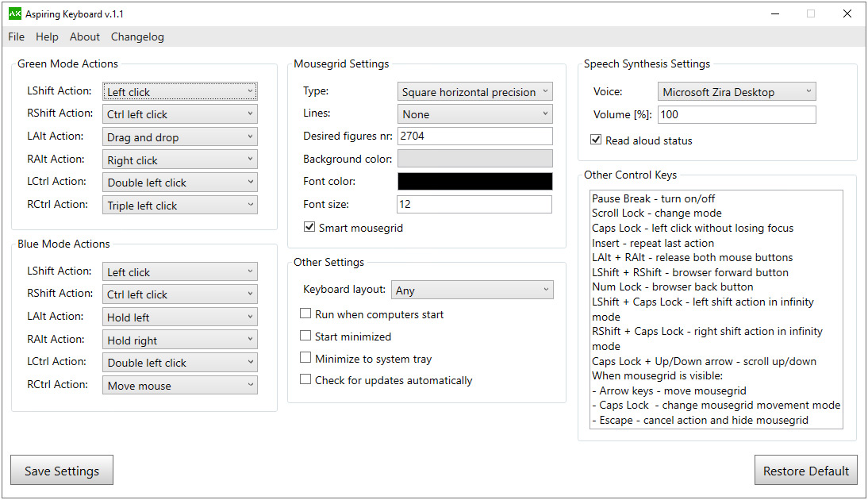
Task: Expand Green Mode LAlt Action dropdown
Action: click(180, 137)
